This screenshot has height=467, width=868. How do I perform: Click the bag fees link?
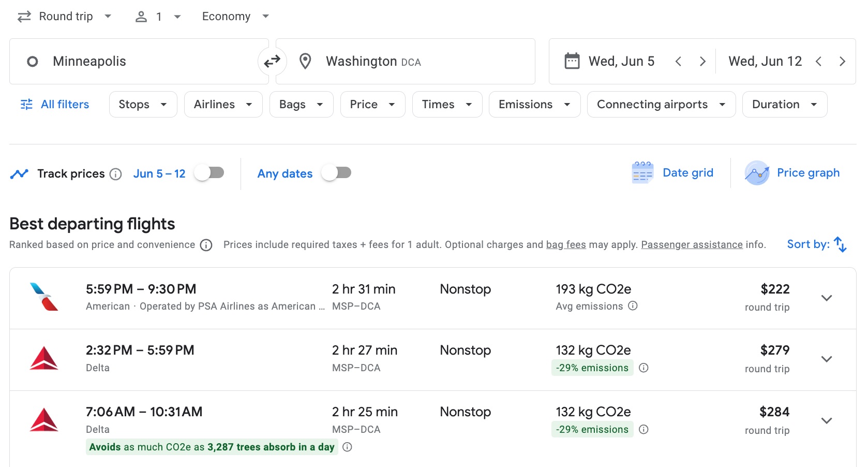pos(566,244)
